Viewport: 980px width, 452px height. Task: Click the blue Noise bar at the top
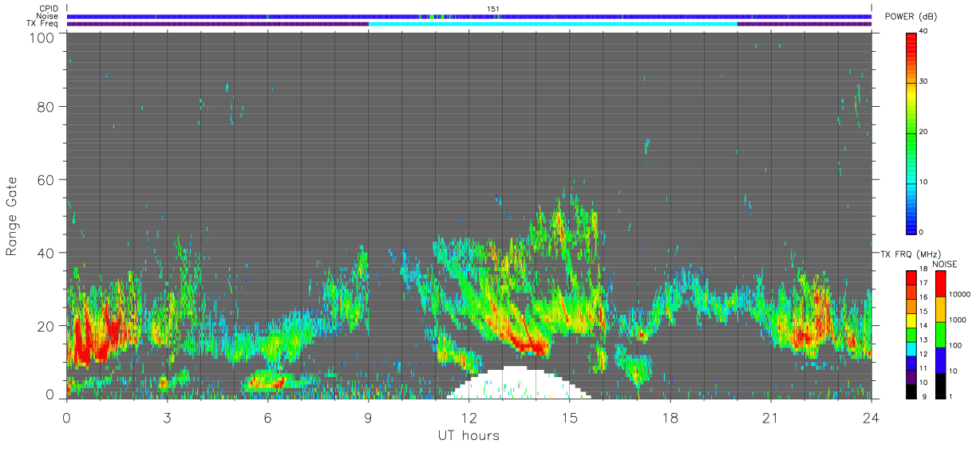point(469,17)
